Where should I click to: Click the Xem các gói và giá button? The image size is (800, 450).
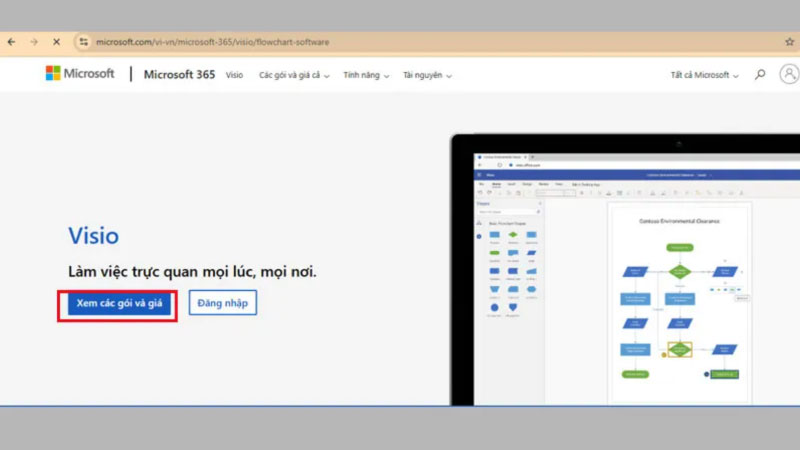coord(119,303)
